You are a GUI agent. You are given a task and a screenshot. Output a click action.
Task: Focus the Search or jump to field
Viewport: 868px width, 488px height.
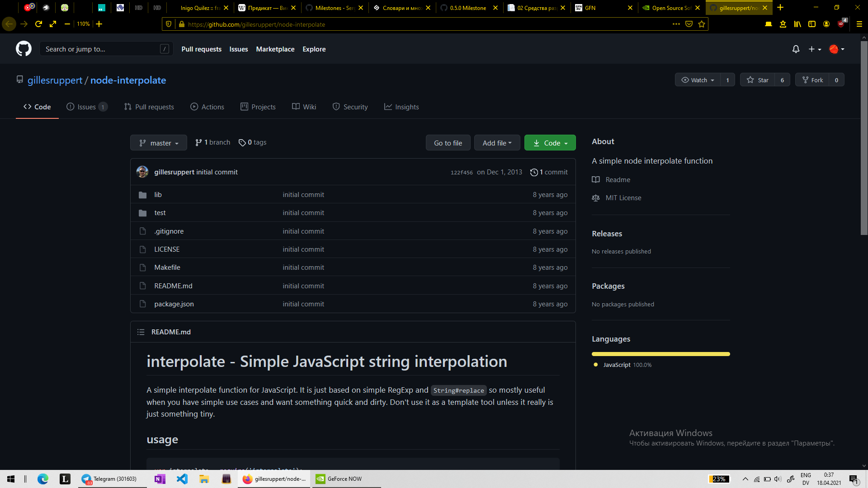tap(107, 49)
